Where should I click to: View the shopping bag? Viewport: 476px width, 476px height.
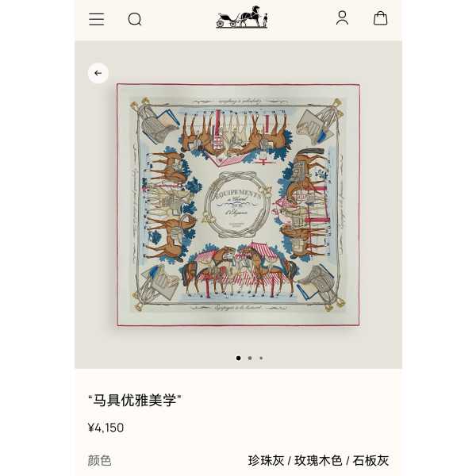pyautogui.click(x=380, y=18)
